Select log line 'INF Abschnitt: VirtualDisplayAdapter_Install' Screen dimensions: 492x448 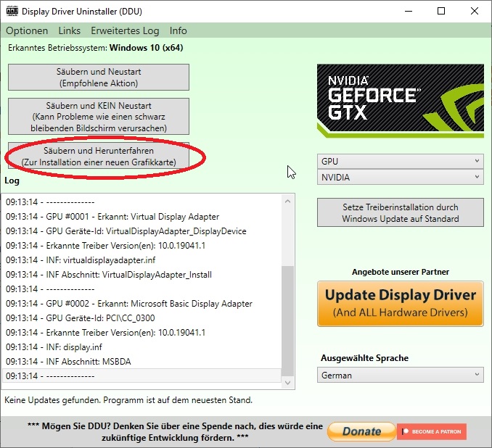(x=142, y=275)
